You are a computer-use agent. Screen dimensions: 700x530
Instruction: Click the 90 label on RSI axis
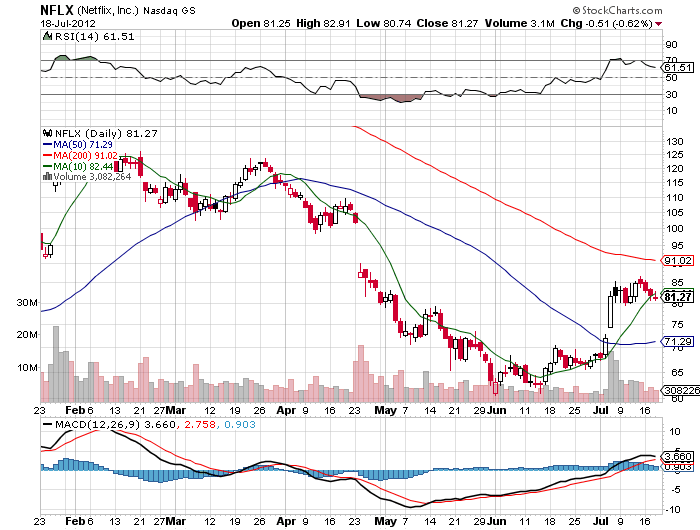tap(672, 45)
